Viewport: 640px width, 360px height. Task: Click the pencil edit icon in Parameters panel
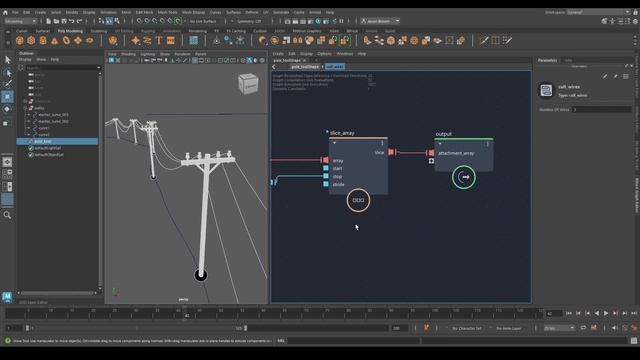click(605, 76)
